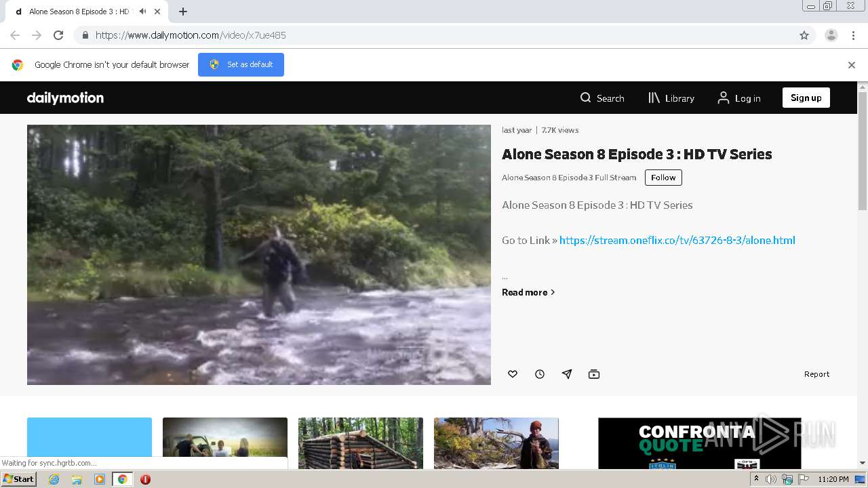Screen dimensions: 868x488
Task: Click the Dailymotion logo
Action: (x=65, y=98)
